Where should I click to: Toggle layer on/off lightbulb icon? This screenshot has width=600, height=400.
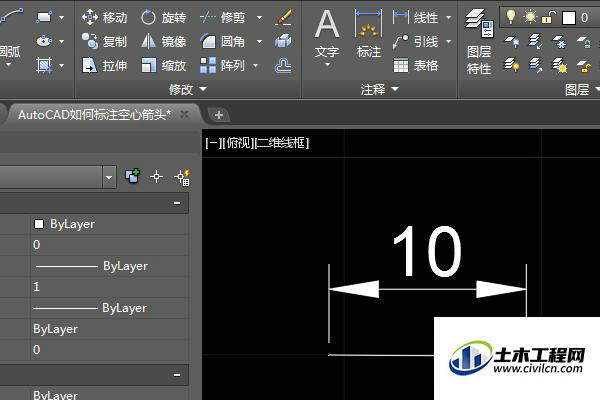point(511,17)
